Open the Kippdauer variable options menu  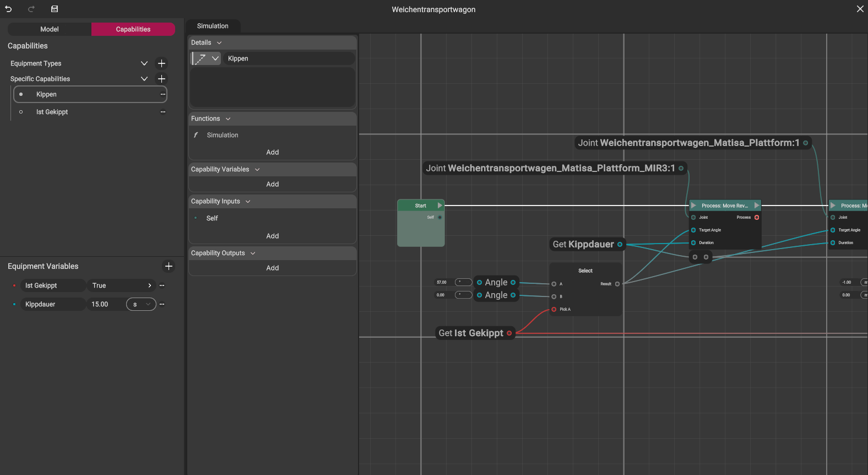(x=162, y=304)
